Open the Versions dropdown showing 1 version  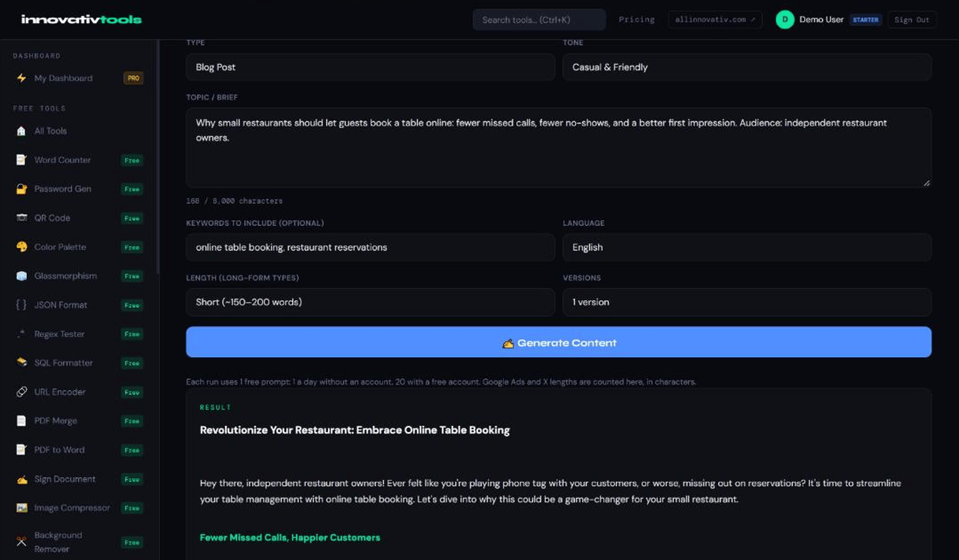(747, 302)
